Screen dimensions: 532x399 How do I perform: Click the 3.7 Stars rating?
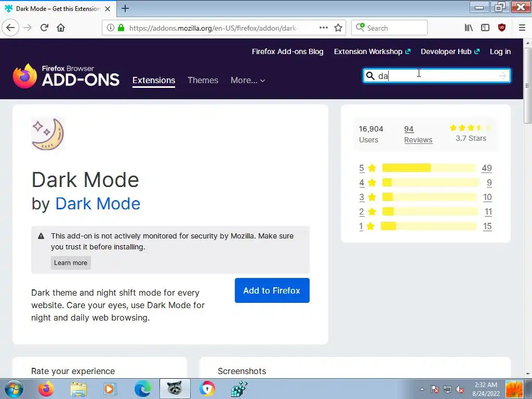471,133
